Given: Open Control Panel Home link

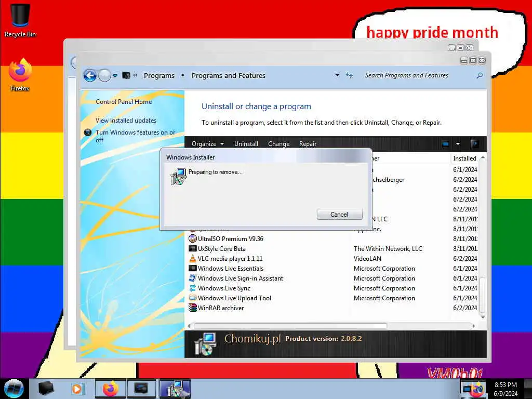Looking at the screenshot, I should coord(124,101).
